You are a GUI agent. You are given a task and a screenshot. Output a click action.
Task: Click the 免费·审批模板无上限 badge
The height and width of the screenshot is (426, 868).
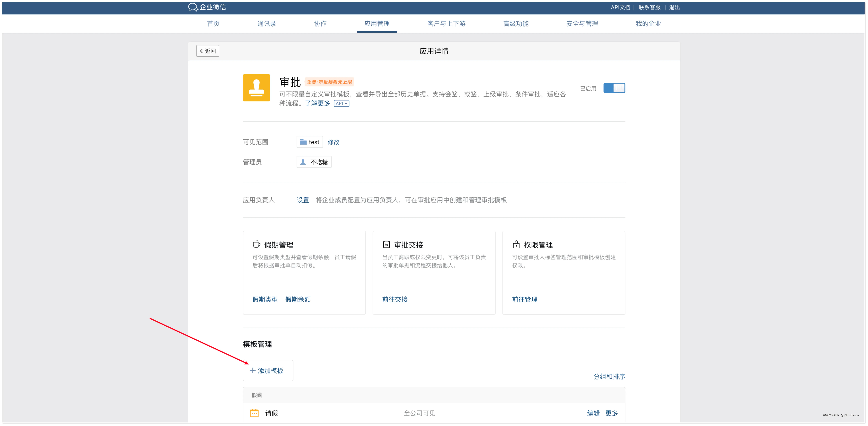(x=329, y=82)
